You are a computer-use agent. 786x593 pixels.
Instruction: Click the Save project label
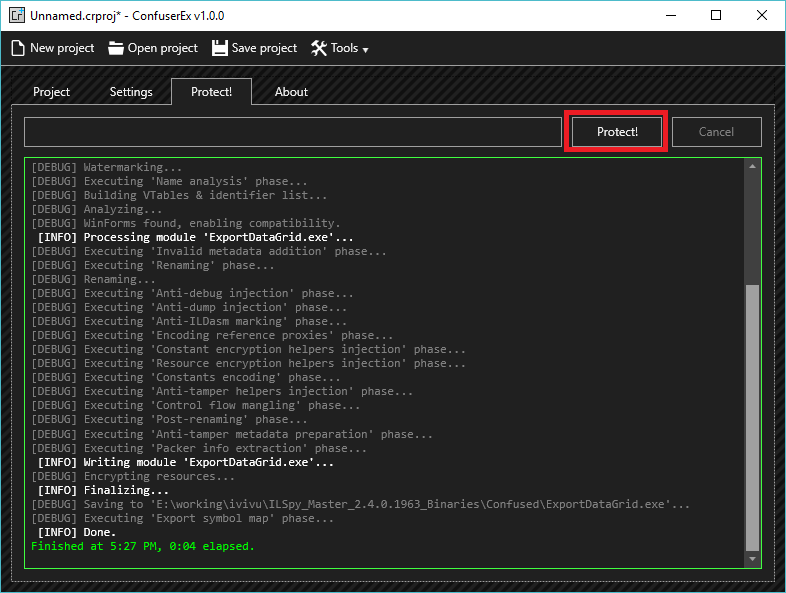point(264,48)
